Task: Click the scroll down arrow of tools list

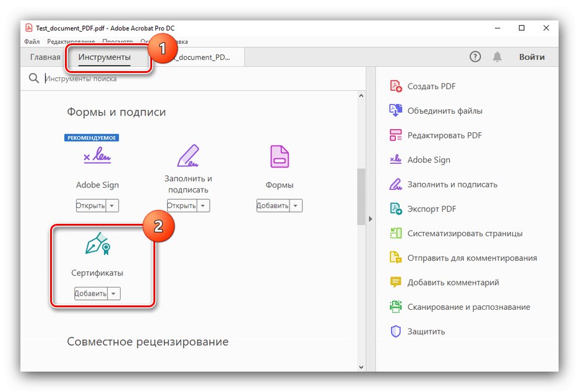Action: point(361,367)
